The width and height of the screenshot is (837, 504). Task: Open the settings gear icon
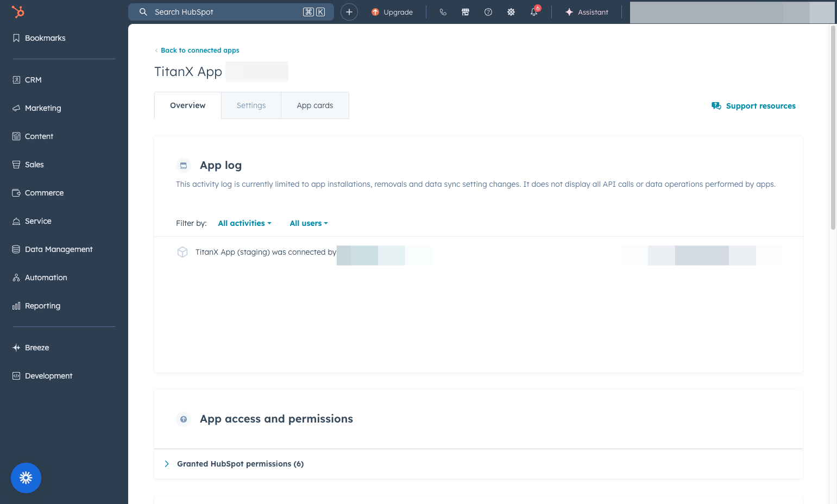[x=511, y=12]
